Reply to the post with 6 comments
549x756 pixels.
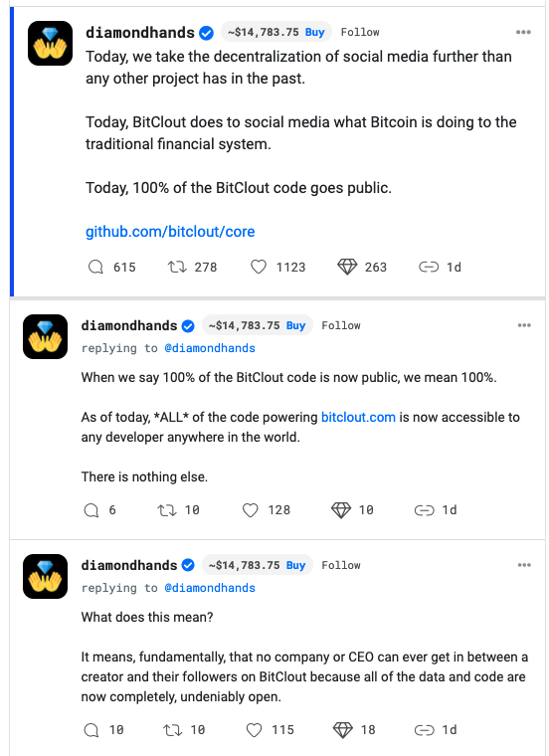(x=91, y=510)
